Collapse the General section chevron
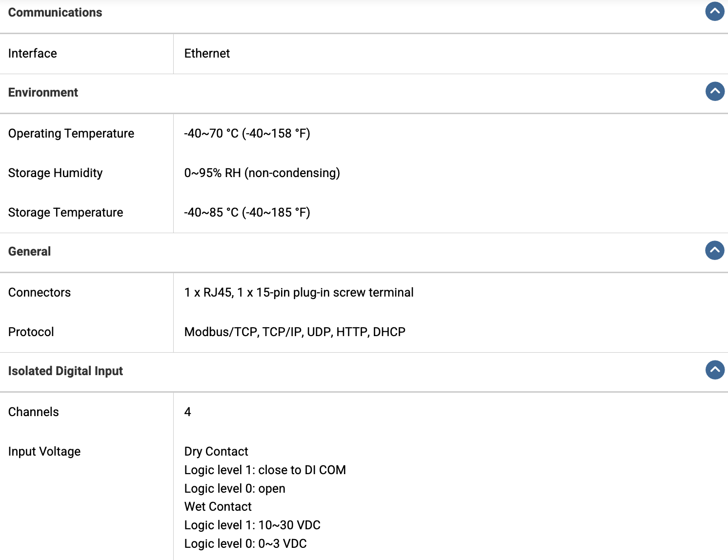Image resolution: width=728 pixels, height=560 pixels. (x=715, y=250)
